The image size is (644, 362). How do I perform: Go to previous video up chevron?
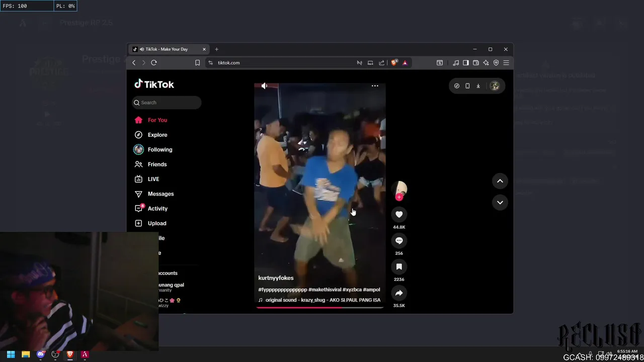[500, 181]
